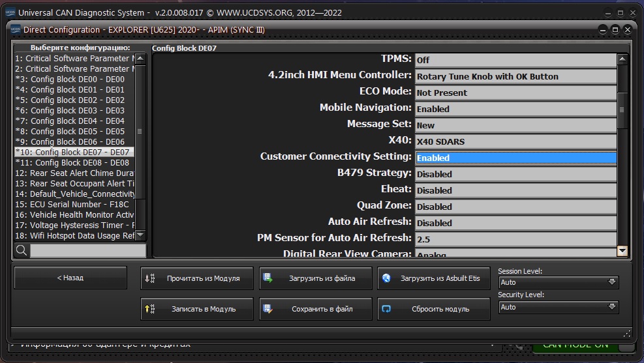Click the magnifier search icon
This screenshot has height=363, width=644.
pos(22,250)
